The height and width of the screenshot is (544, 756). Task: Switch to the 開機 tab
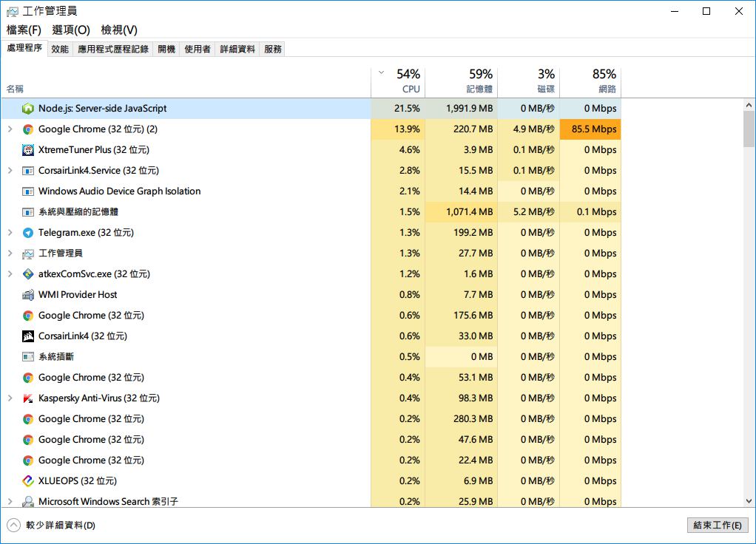click(166, 49)
